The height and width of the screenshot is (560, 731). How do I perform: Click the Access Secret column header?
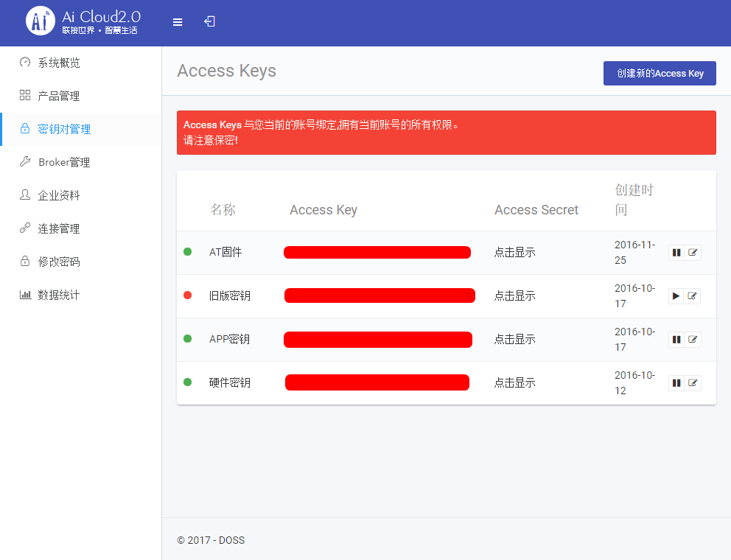coord(536,210)
